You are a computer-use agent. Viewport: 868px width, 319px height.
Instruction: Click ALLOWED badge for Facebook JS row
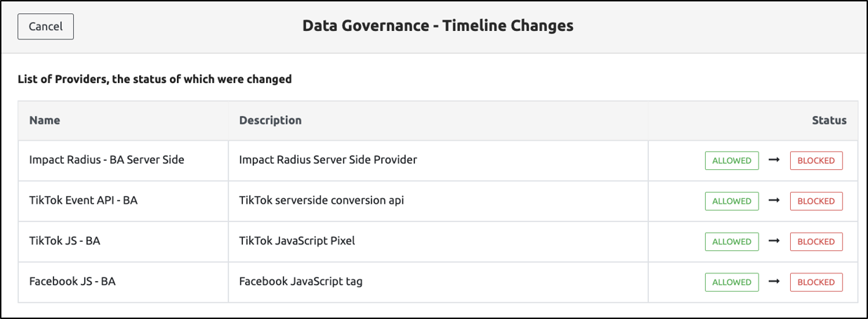[x=732, y=282]
